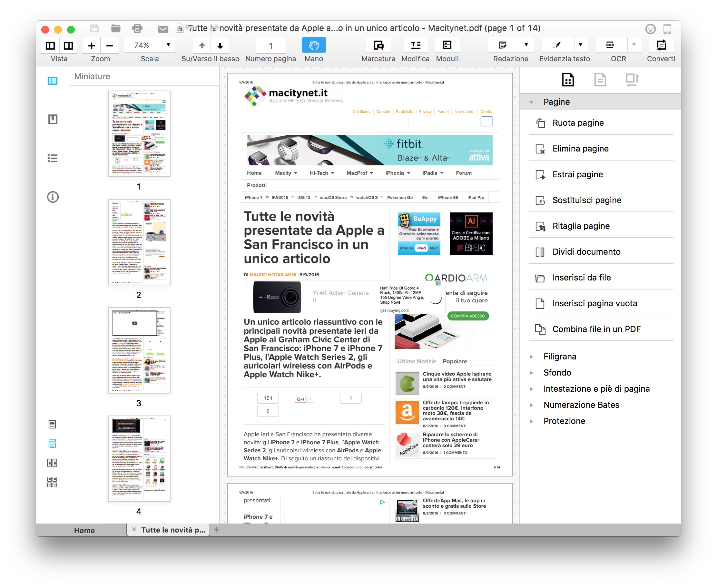Switch to the Home tab
Screen dimensions: 717x588
coord(84,530)
